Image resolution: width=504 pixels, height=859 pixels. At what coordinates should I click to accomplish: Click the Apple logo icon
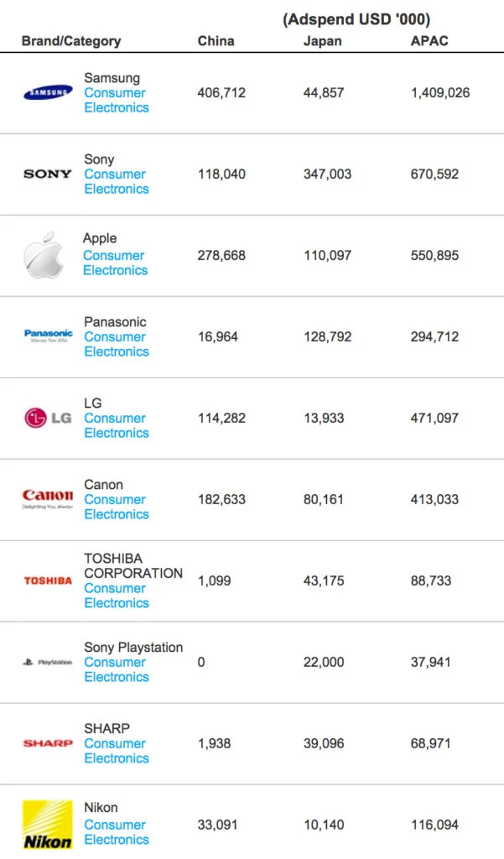44,255
